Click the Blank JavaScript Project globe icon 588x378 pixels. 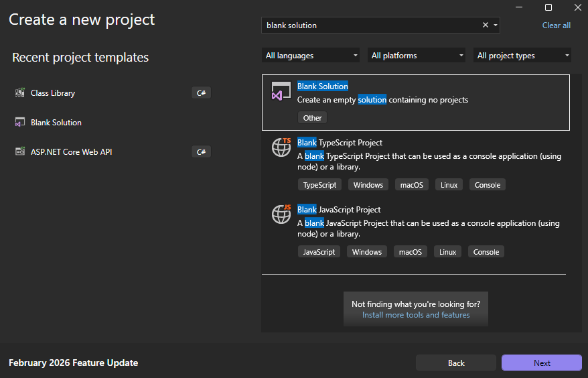click(281, 214)
